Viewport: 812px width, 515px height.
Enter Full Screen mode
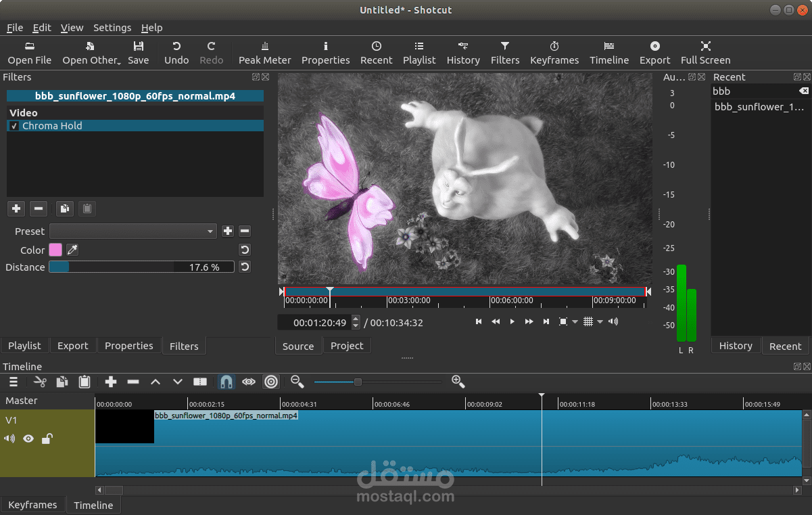[x=705, y=53]
